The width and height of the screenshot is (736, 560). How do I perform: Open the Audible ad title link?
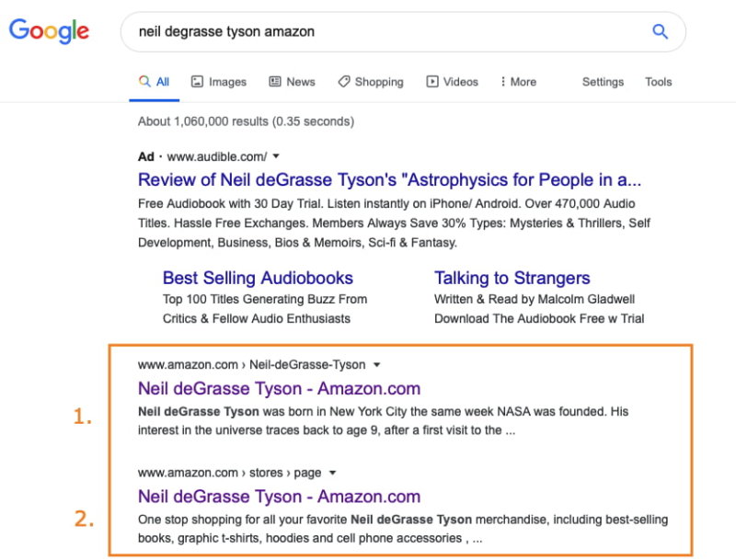[389, 179]
